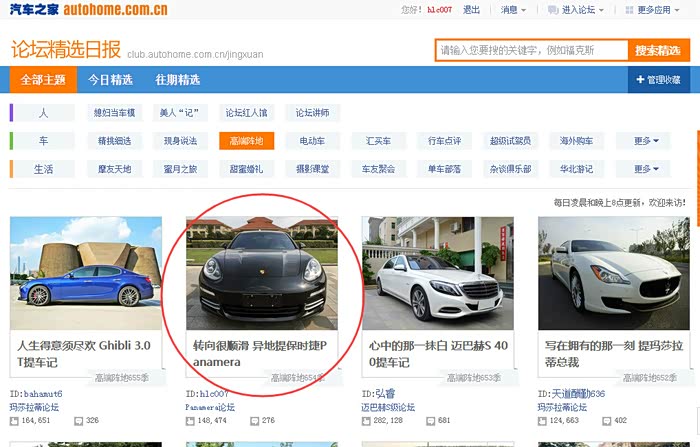This screenshot has width=700, height=447.
Task: Select the 摩友天地 tag
Action: [115, 169]
